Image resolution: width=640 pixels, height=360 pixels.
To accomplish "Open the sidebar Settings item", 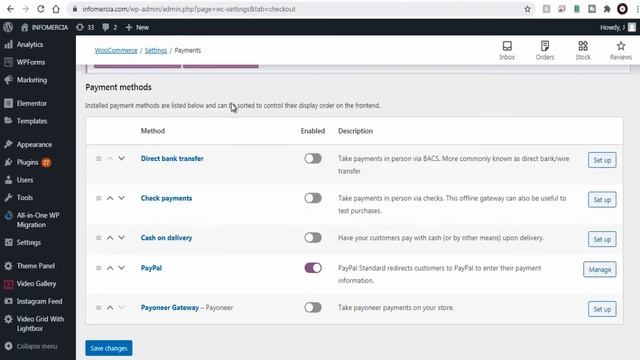I will coord(29,242).
